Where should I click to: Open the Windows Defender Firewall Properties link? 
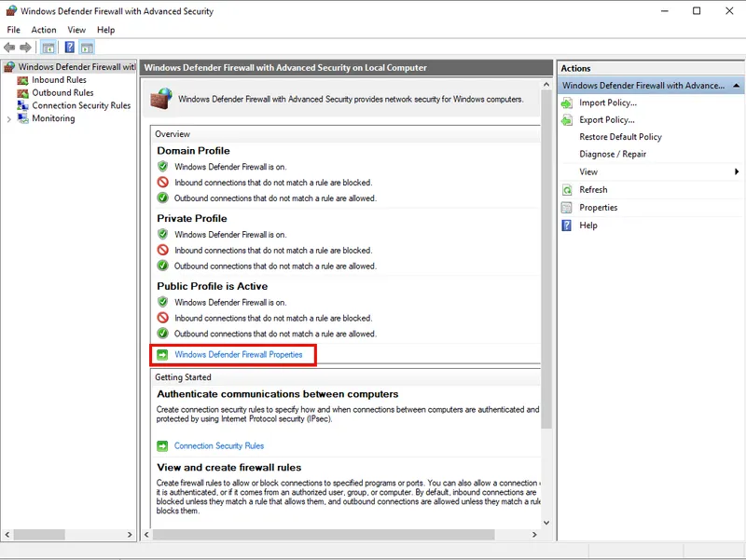238,355
